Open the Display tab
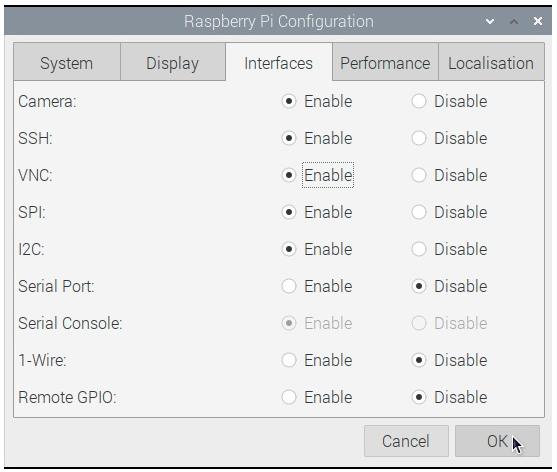Image resolution: width=557 pixels, height=472 pixels. (173, 63)
